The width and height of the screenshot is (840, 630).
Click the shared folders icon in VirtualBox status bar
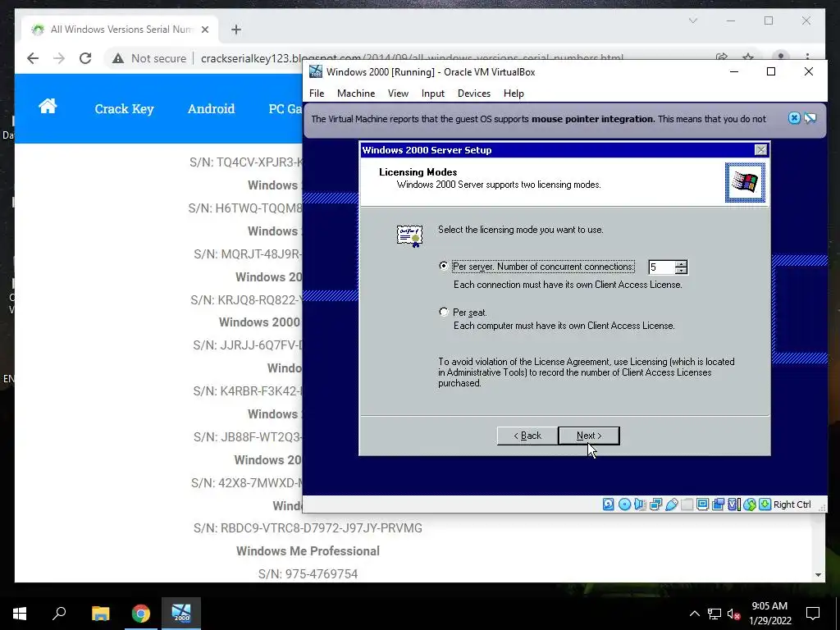point(687,504)
